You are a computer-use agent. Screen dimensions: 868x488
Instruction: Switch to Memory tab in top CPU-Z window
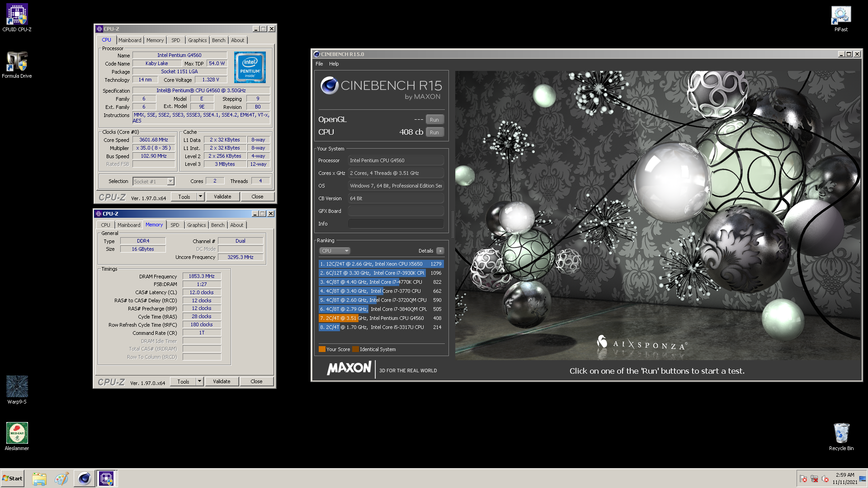155,40
